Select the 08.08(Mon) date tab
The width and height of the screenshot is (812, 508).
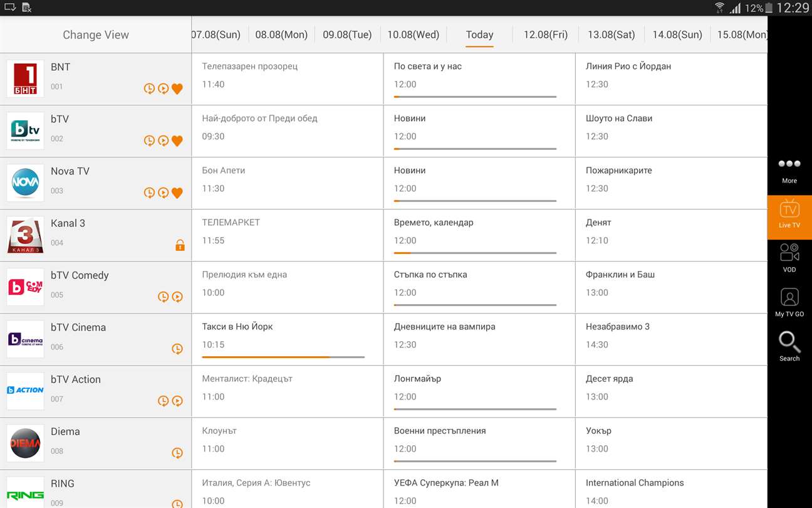281,35
